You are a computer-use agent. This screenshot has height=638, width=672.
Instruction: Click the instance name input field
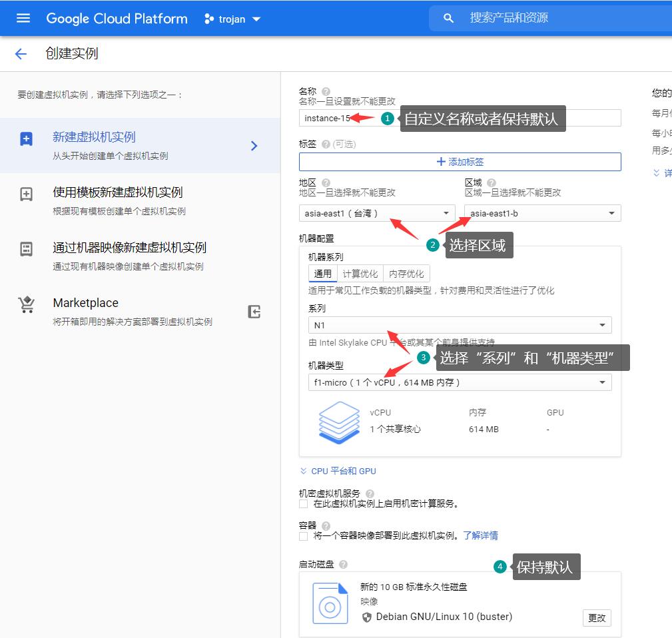pos(460,118)
